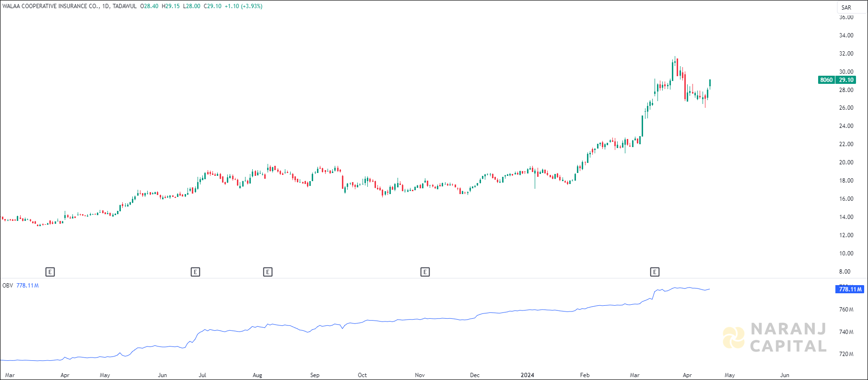Click the green 8060 symbol label on the price axis
Image resolution: width=868 pixels, height=380 pixels.
[x=826, y=80]
